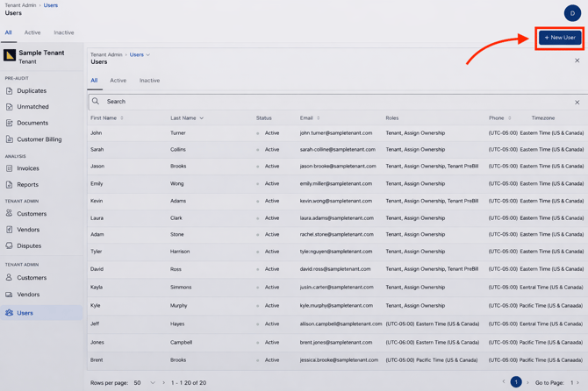Click the magnifier icon in search bar
The width and height of the screenshot is (588, 391).
click(x=97, y=102)
